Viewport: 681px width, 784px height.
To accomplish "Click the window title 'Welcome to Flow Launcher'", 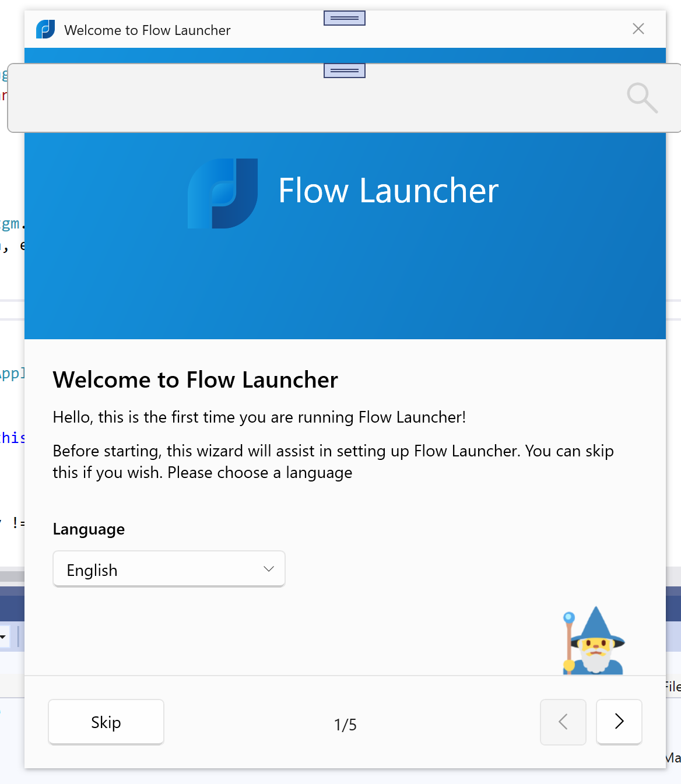I will [x=148, y=30].
